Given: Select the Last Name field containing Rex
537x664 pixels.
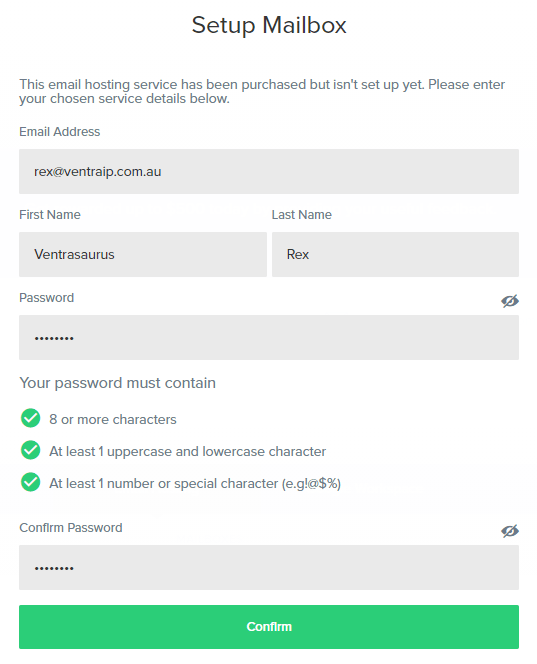Looking at the screenshot, I should [x=395, y=255].
